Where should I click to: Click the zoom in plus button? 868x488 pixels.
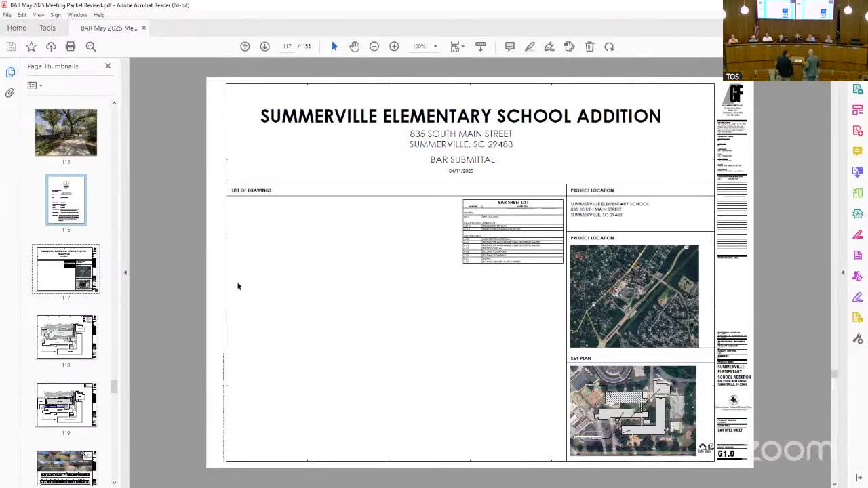pyautogui.click(x=394, y=46)
